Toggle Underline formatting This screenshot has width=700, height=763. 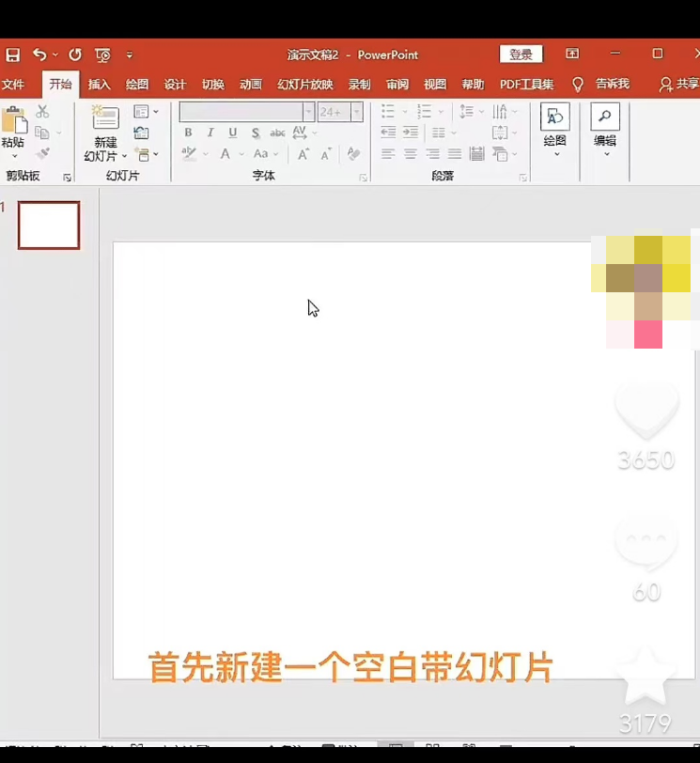[x=233, y=133]
